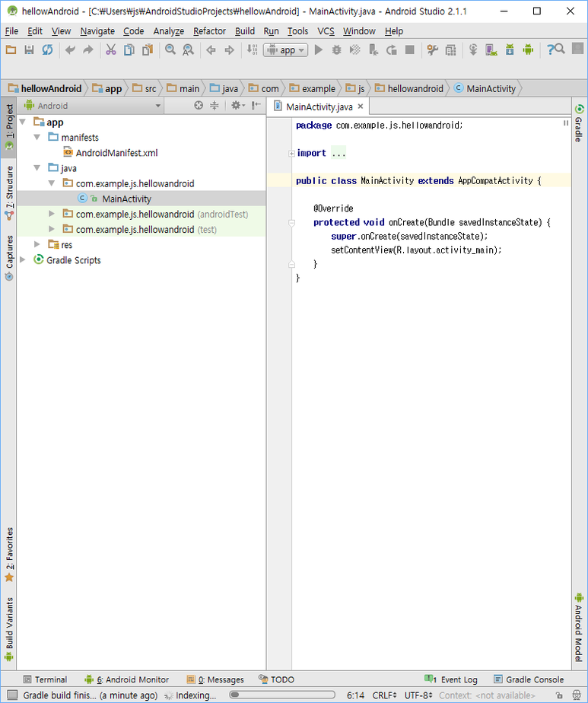Toggle the Structure tool window tab

click(x=9, y=193)
